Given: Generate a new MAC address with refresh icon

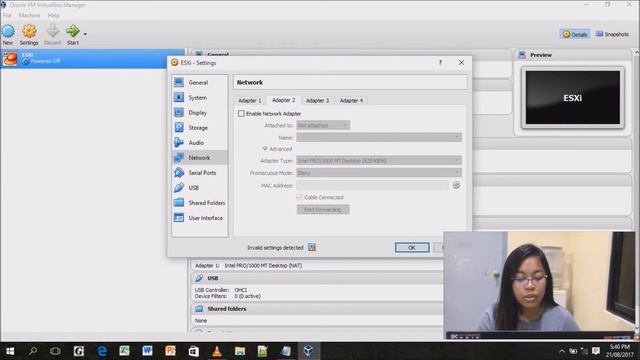Looking at the screenshot, I should (456, 185).
